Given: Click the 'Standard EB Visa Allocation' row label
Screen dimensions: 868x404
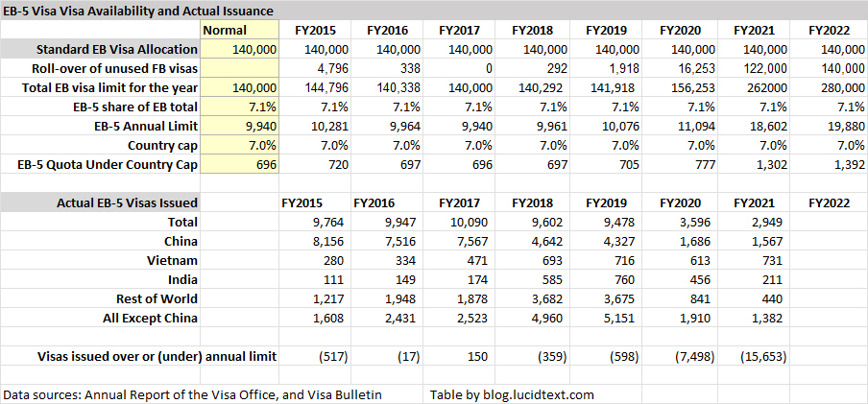Looking at the screenshot, I should click(115, 49).
